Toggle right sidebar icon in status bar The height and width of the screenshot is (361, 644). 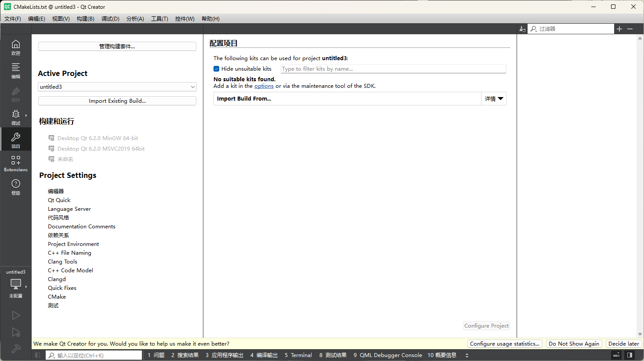(x=630, y=355)
